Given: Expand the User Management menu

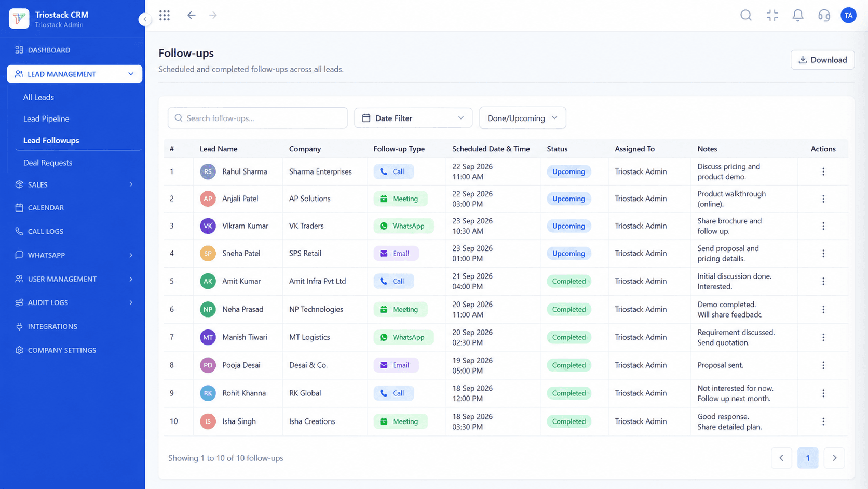Looking at the screenshot, I should (74, 279).
